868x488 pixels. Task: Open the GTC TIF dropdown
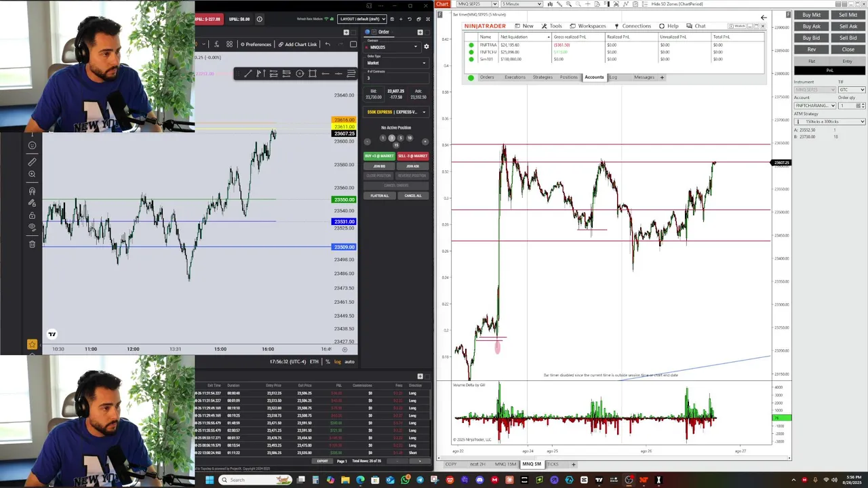pyautogui.click(x=852, y=89)
